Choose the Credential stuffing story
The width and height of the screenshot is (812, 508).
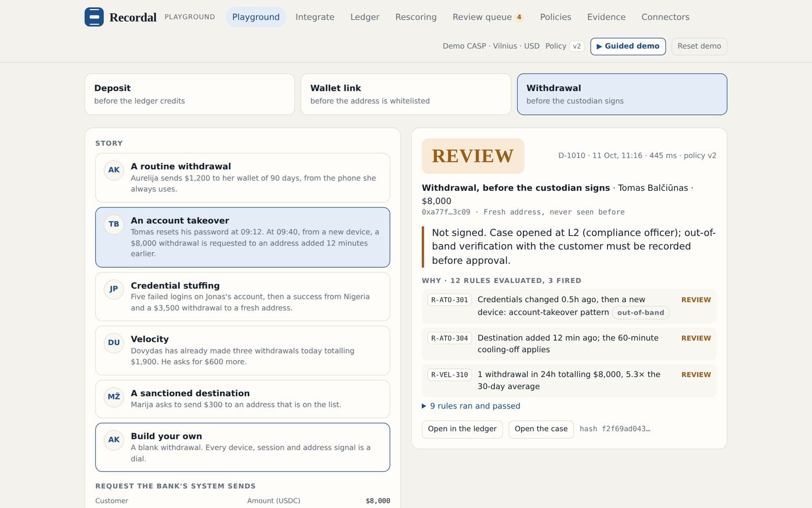pyautogui.click(x=243, y=297)
